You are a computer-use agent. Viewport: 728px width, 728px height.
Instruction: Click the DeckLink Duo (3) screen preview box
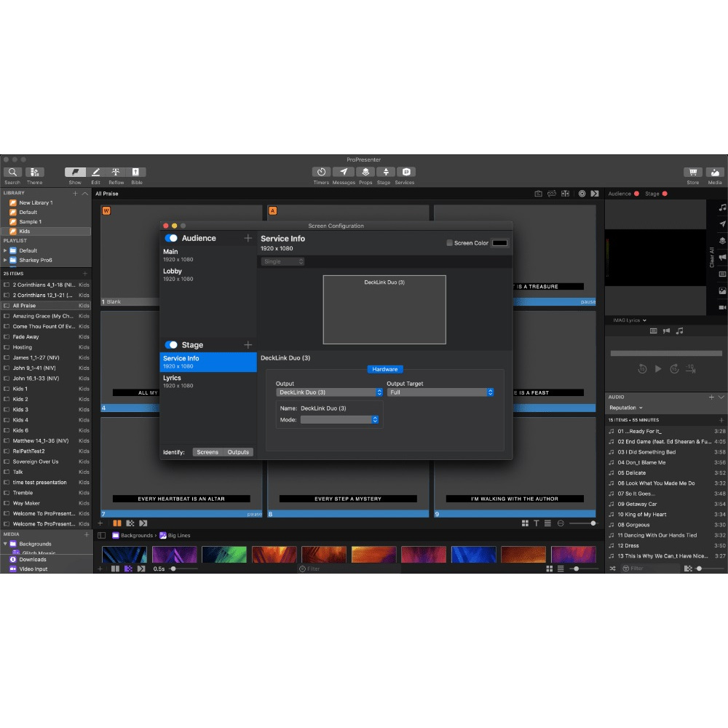[x=384, y=309]
